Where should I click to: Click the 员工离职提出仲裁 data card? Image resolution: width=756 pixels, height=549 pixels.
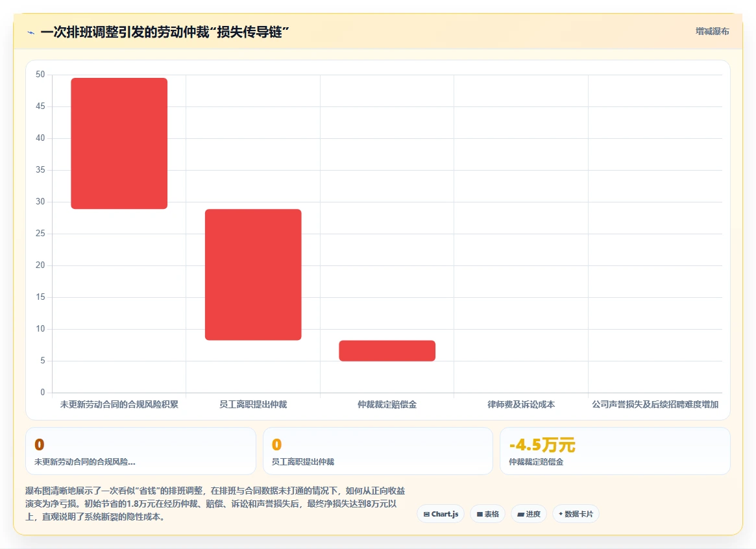[378, 450]
